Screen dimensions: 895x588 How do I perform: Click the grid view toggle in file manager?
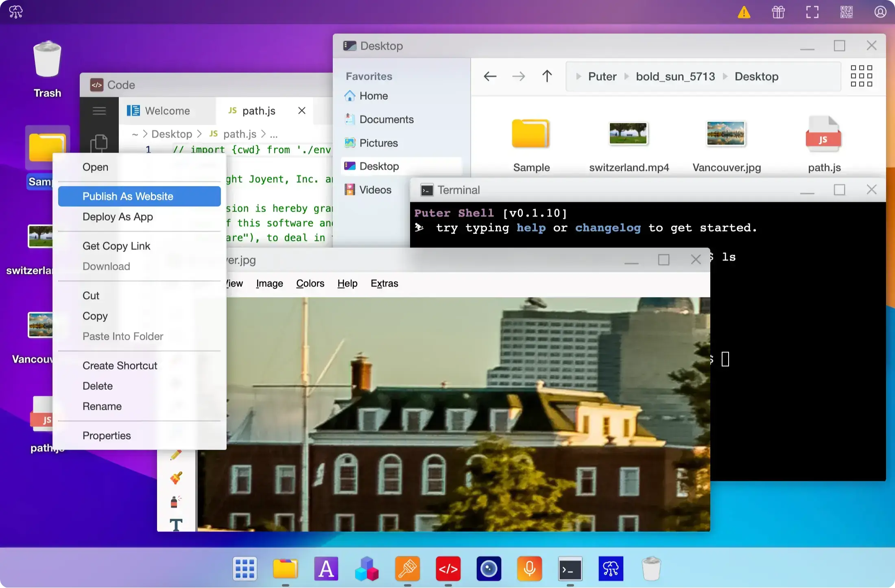[862, 76]
